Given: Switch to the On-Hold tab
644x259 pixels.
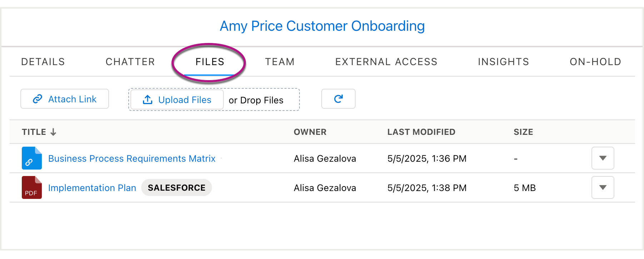Looking at the screenshot, I should click(595, 62).
